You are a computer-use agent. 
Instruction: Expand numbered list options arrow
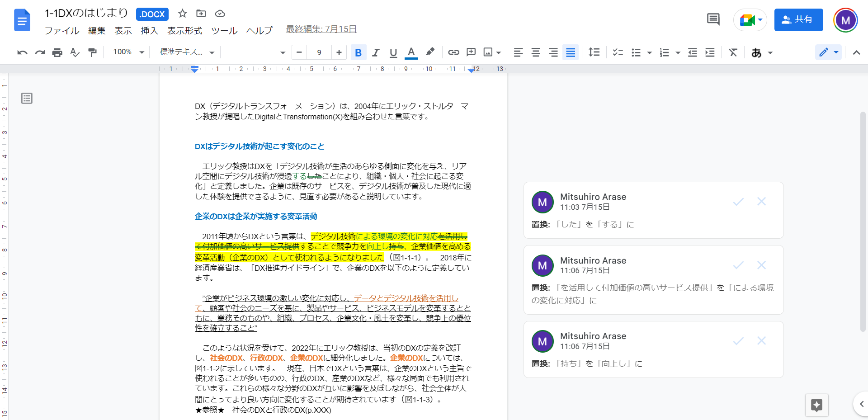point(678,53)
